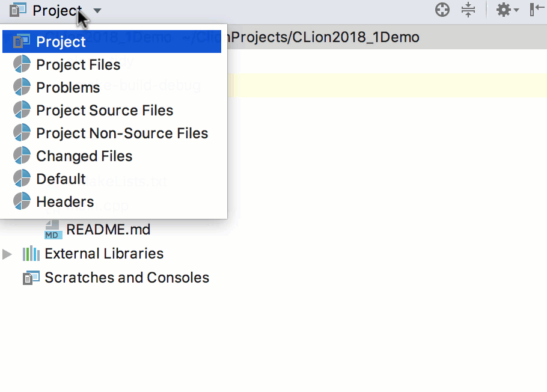Click the dropdown arrow next to the Project title

[97, 10]
